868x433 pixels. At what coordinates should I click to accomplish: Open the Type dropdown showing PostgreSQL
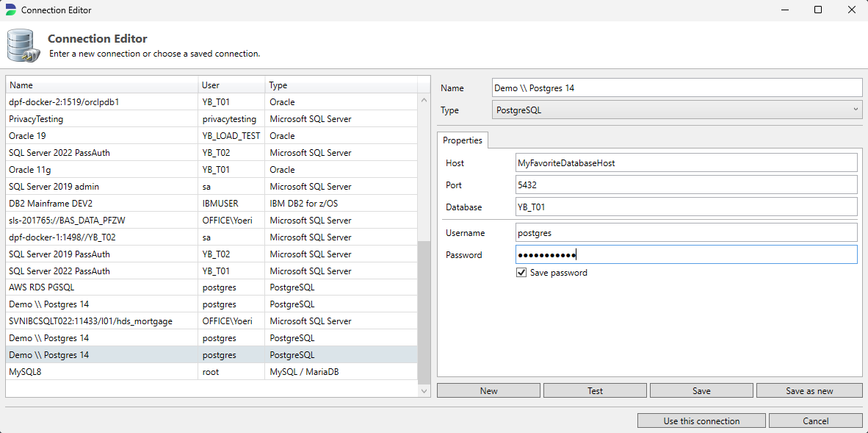coord(677,110)
